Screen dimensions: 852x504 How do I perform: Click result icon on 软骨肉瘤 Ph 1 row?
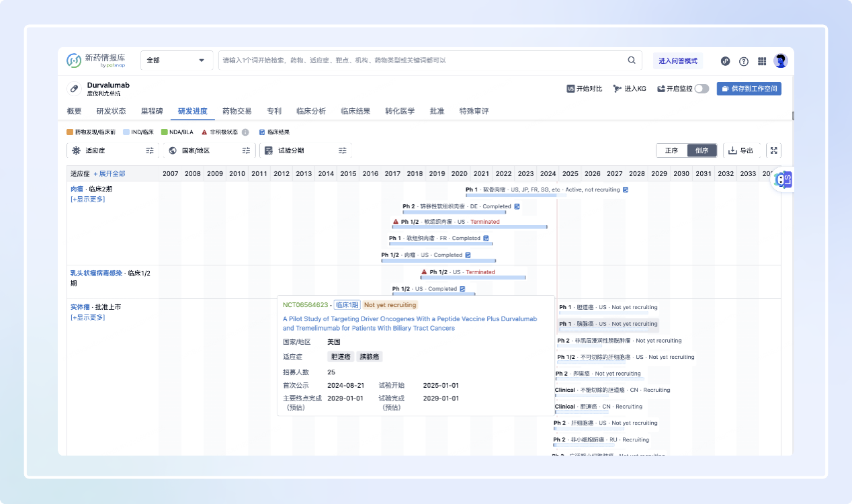[626, 190]
